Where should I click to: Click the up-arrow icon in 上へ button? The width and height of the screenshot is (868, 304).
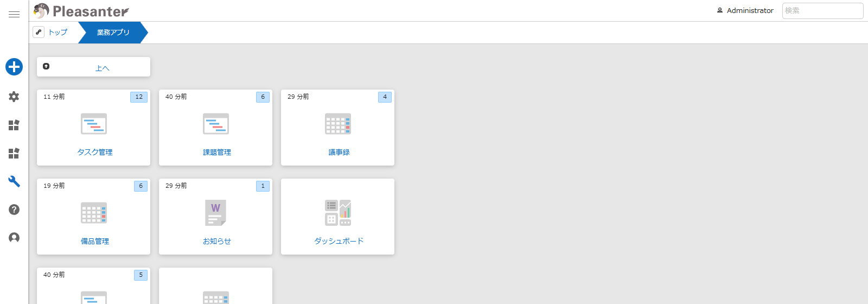(x=46, y=66)
